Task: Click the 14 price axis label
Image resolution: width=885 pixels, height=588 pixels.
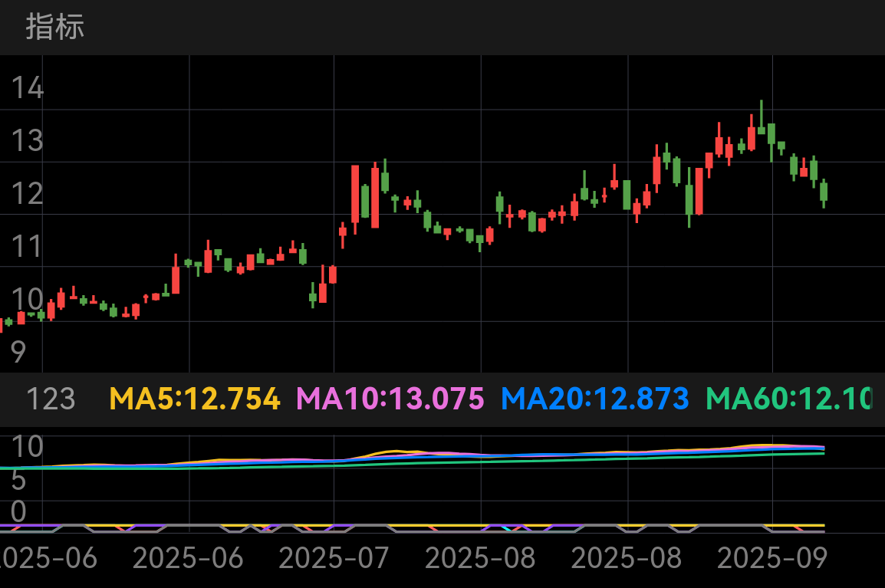Action: tap(27, 88)
